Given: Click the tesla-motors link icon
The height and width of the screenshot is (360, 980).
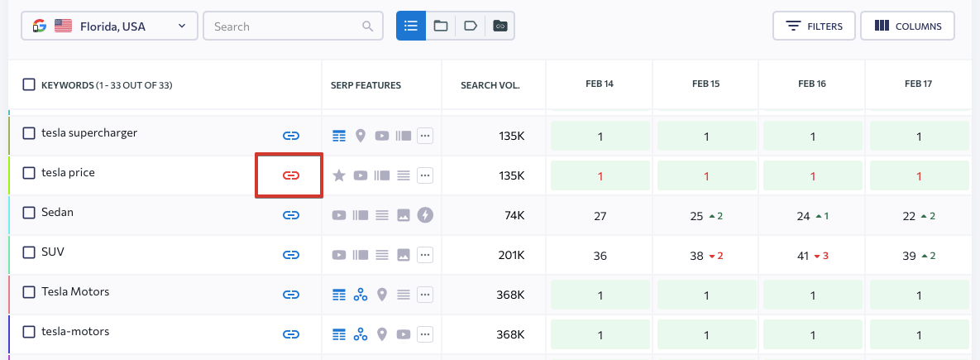Looking at the screenshot, I should (x=291, y=334).
